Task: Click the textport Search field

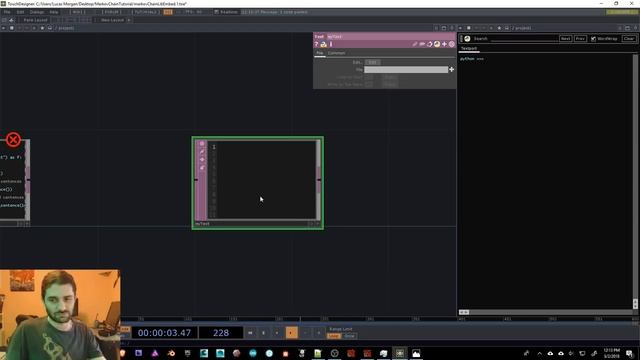Action: point(524,38)
